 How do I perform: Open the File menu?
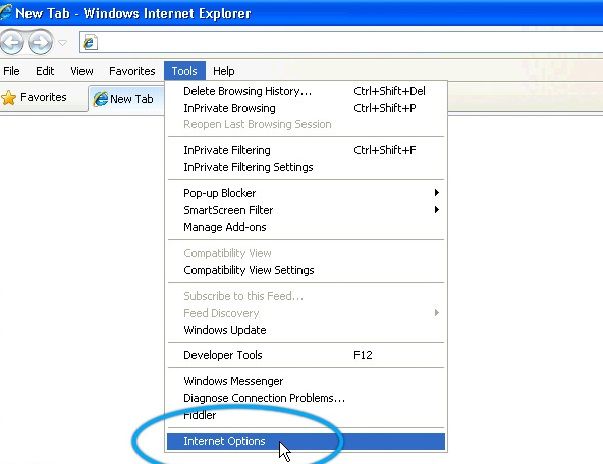11,71
